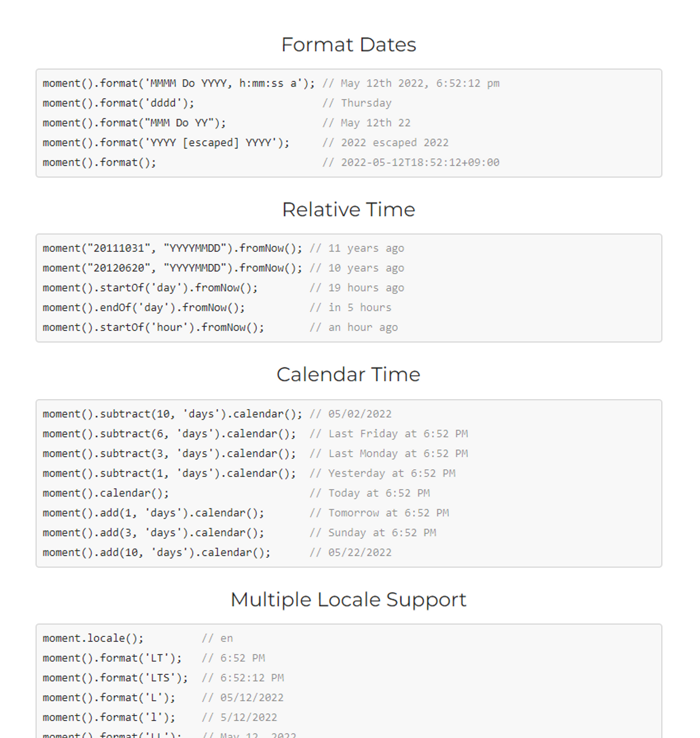Click the add(1, 'days').calendar() line
Screen dimensions: 700x738
click(x=153, y=513)
